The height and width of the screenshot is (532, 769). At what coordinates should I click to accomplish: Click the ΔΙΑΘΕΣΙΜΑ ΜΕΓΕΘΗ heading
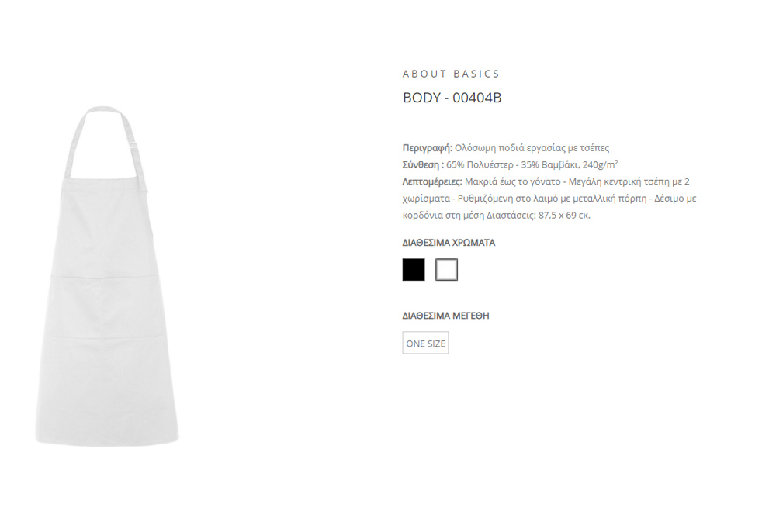(x=445, y=316)
